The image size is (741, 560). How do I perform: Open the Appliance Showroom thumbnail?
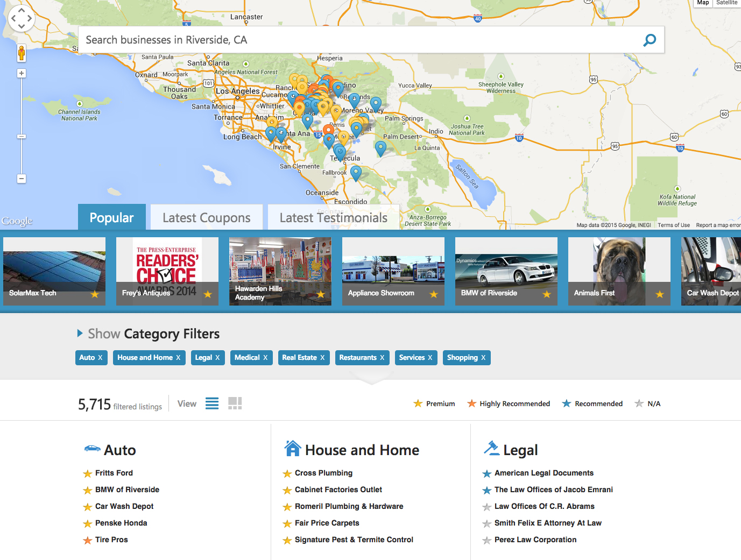(393, 271)
